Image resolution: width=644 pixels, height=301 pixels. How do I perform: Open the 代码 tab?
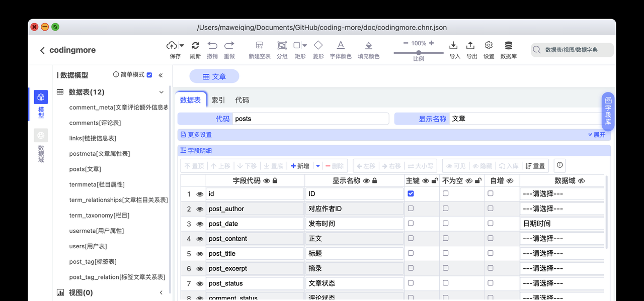pos(242,99)
